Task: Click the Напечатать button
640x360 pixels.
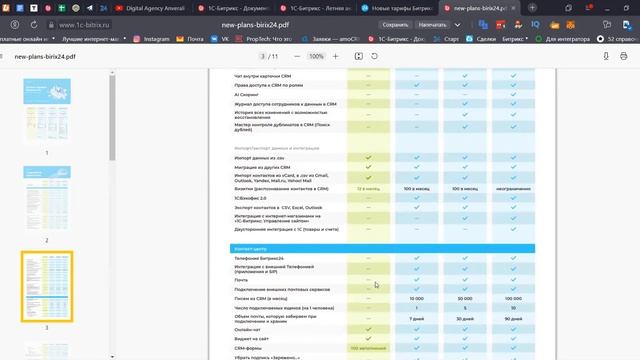Action: 432,25
